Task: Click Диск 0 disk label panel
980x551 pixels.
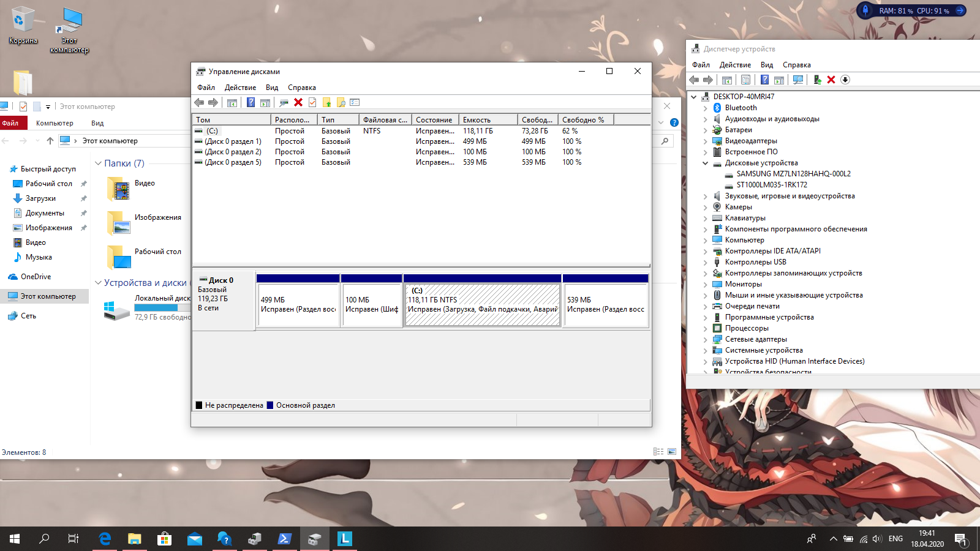Action: point(224,301)
